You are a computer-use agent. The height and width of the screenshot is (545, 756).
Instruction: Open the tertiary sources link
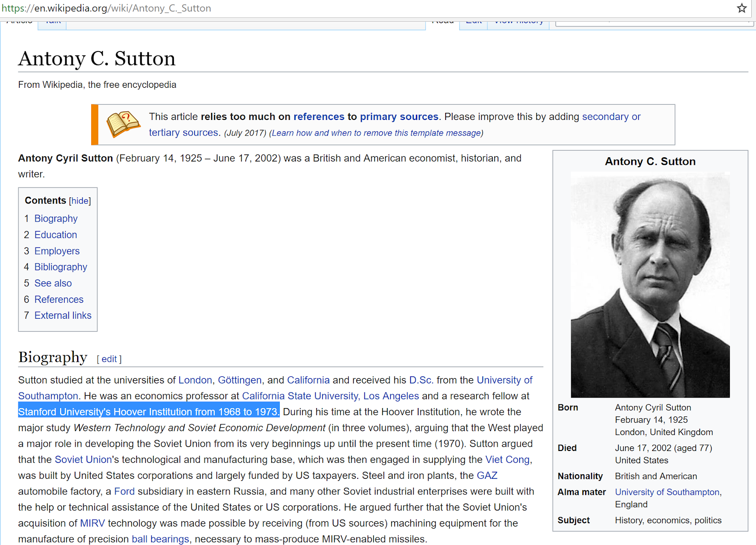[x=184, y=133]
